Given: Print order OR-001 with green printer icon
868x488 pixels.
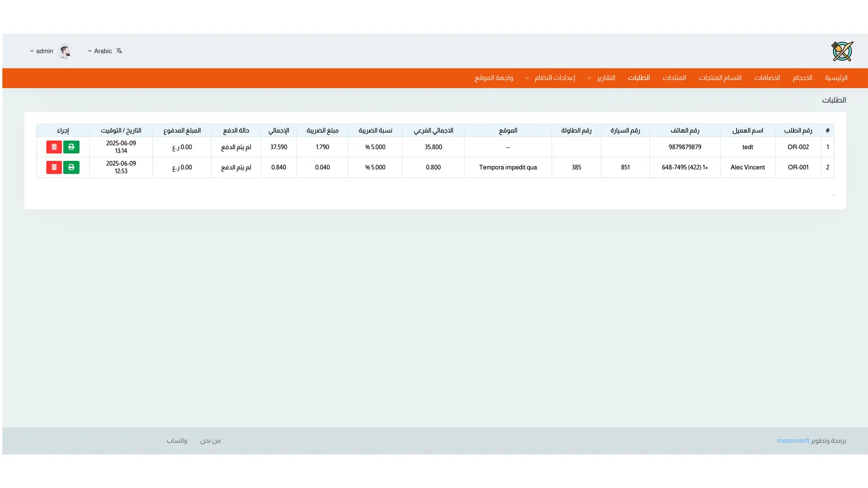Looking at the screenshot, I should [x=71, y=167].
